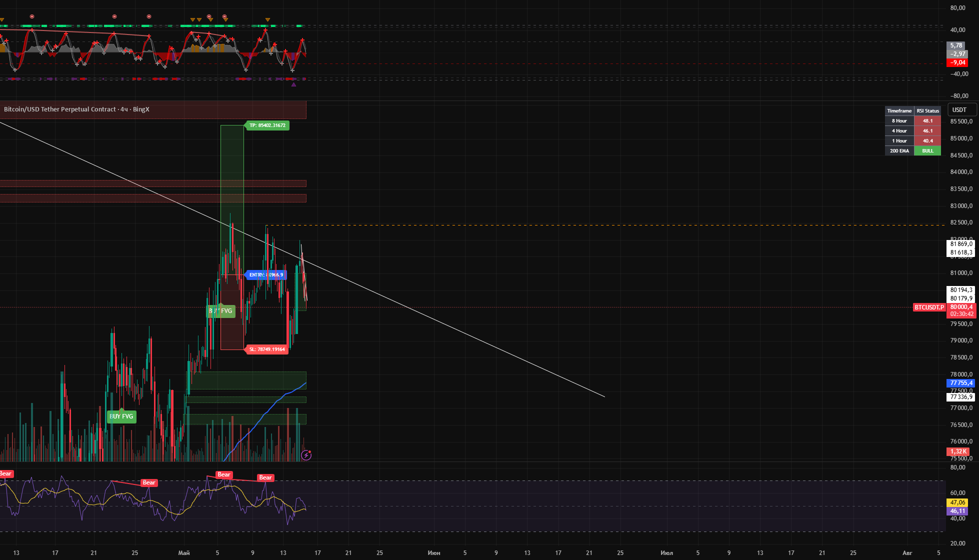Click the 77 336,9 price label
The image size is (979, 560).
click(x=961, y=397)
